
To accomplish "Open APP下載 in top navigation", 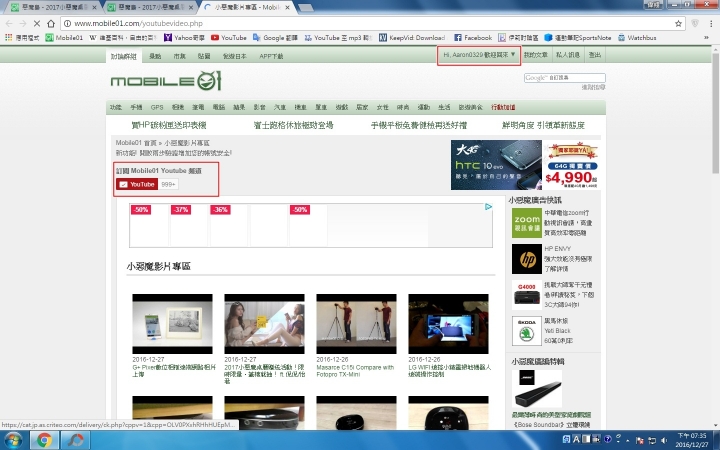I will point(271,56).
